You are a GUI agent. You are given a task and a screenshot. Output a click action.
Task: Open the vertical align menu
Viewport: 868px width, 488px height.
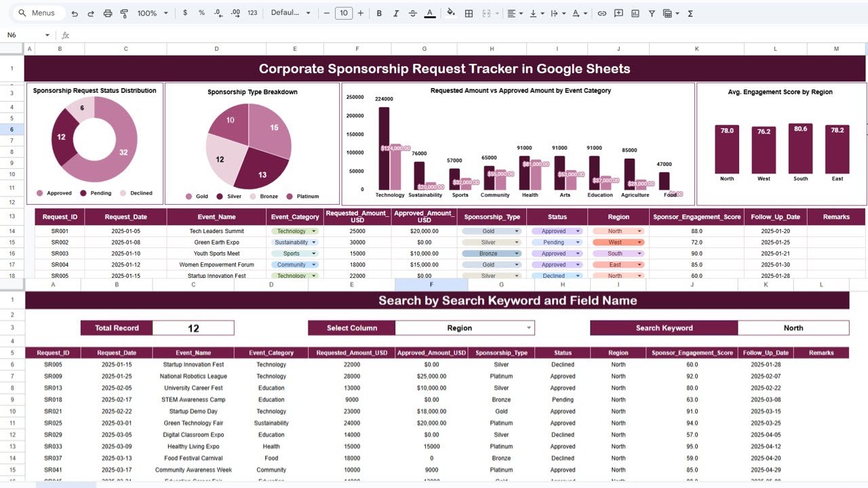tap(536, 14)
